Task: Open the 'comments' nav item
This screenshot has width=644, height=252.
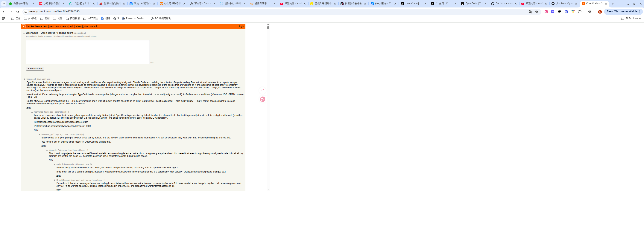Action: click(x=62, y=27)
